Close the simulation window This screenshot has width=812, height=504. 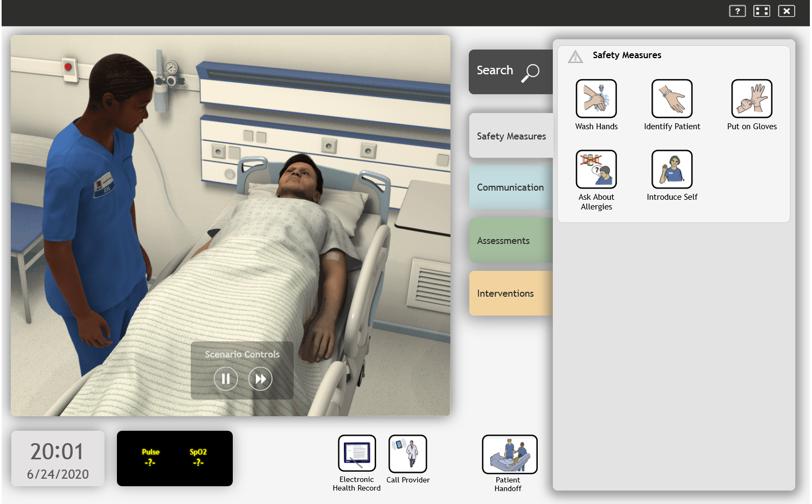pyautogui.click(x=786, y=11)
